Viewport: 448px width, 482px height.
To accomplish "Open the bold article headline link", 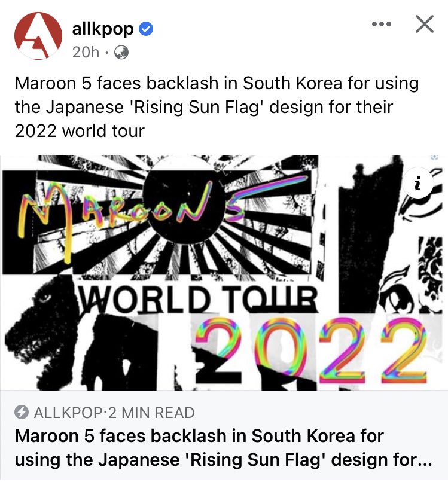I will point(223,448).
